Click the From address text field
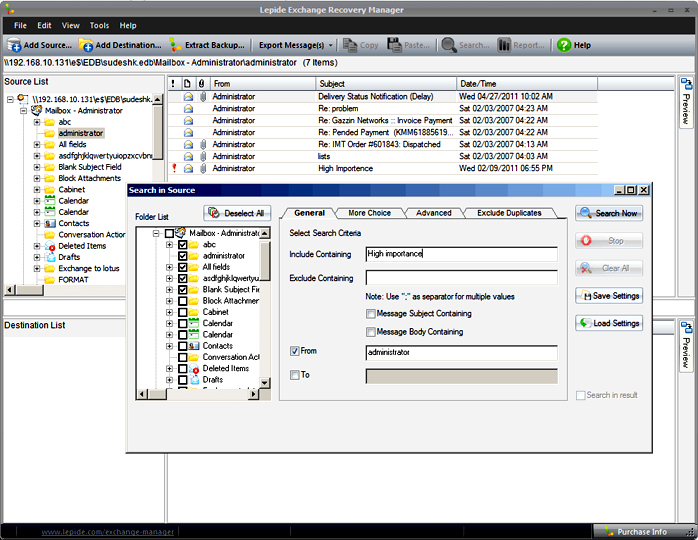698x540 pixels. (461, 353)
